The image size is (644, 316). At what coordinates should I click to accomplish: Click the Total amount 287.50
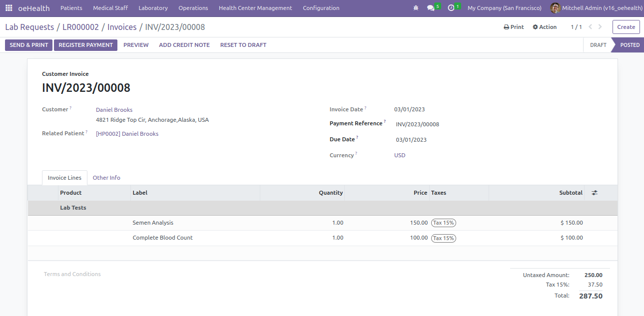591,296
